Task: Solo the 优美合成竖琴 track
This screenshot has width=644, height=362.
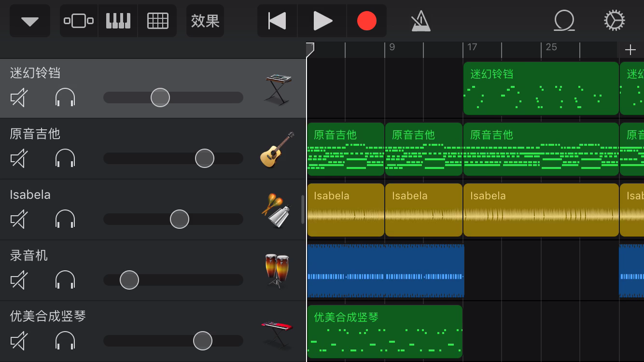Action: click(65, 341)
